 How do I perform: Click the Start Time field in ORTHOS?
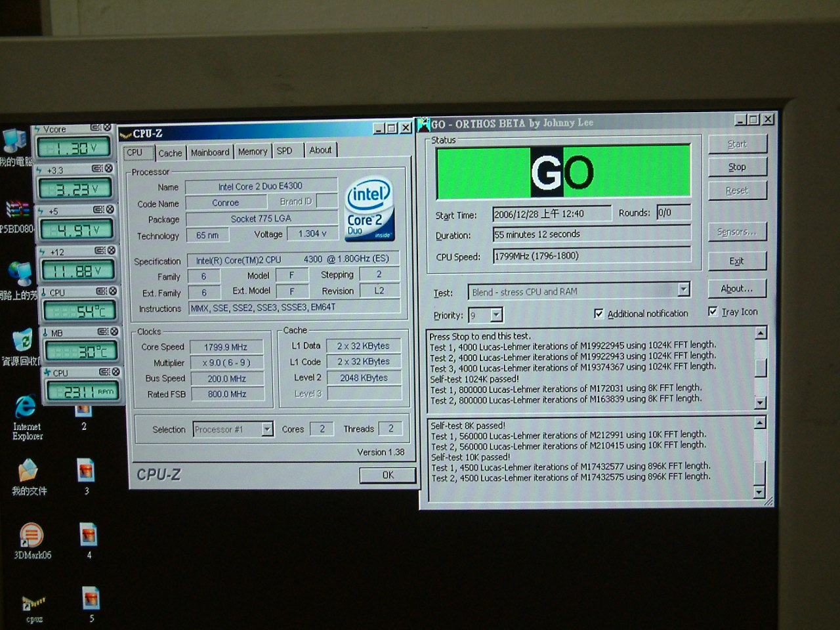click(x=552, y=214)
